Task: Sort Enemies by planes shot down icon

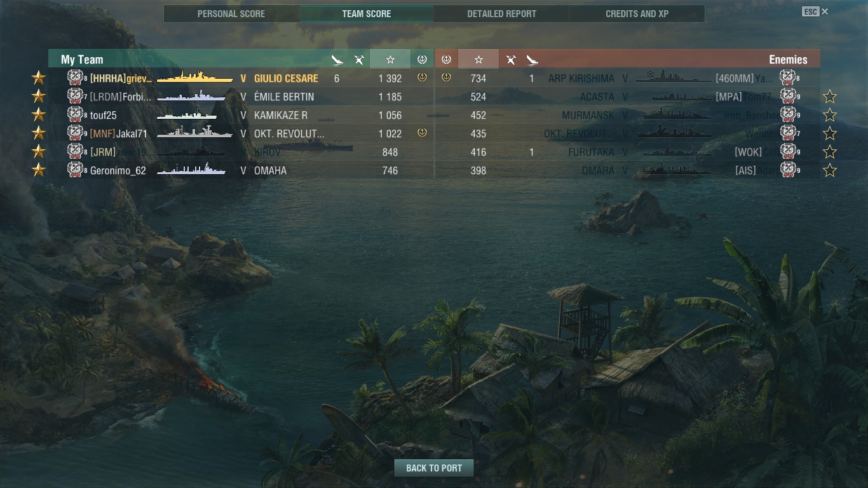Action: coord(510,60)
